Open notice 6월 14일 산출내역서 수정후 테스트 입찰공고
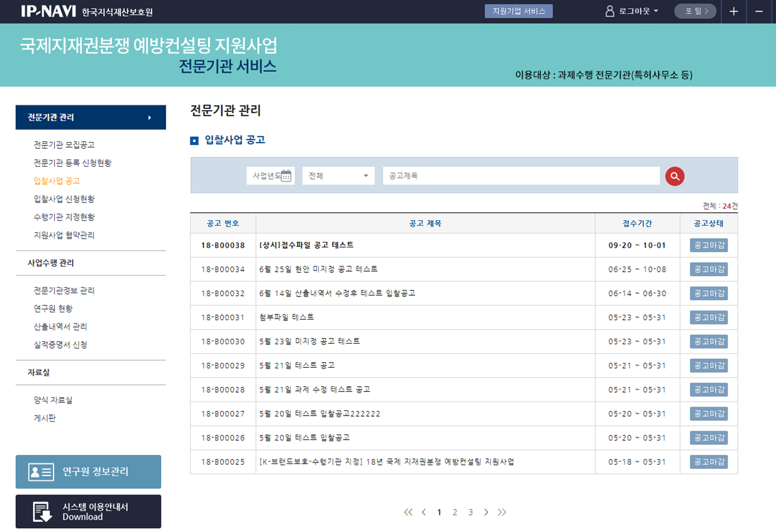The height and width of the screenshot is (532, 776). (x=337, y=293)
